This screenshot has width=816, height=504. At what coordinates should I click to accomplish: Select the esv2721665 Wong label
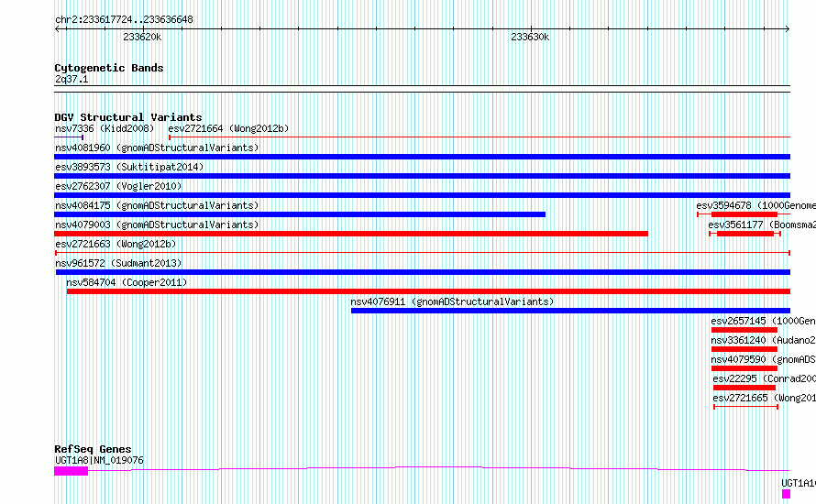[764, 398]
